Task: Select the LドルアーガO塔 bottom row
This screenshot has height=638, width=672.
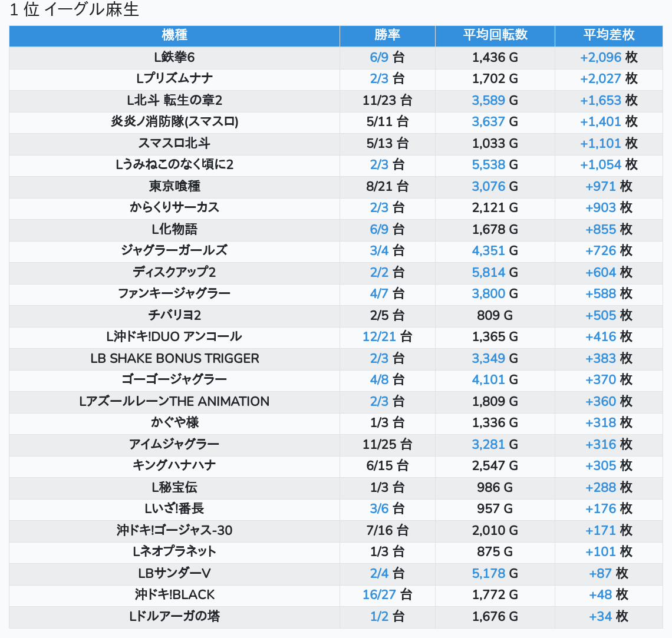Action: point(174,616)
